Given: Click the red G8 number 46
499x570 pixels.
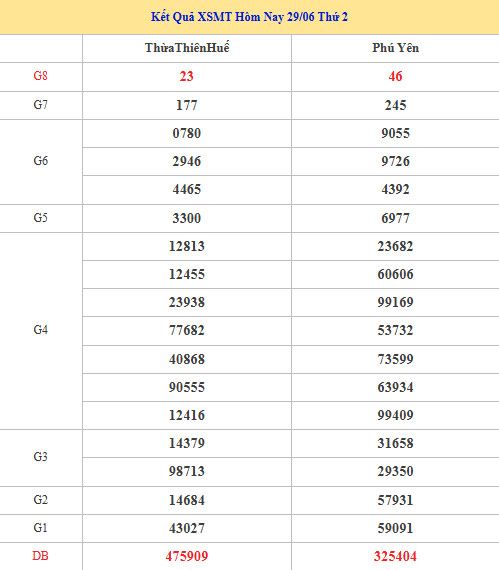Looking at the screenshot, I should [395, 76].
